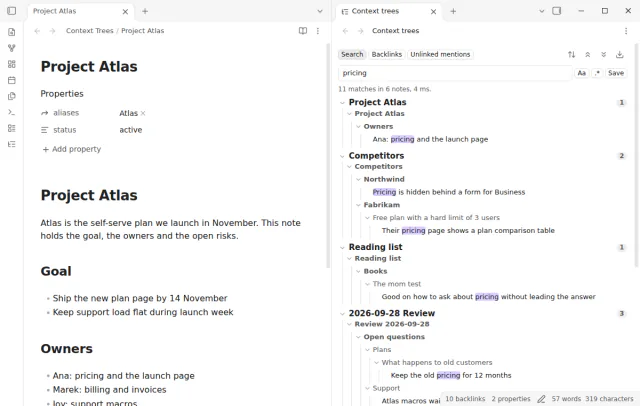The height and width of the screenshot is (406, 640).
Task: Open the new note icon in ribbon
Action: point(11,32)
